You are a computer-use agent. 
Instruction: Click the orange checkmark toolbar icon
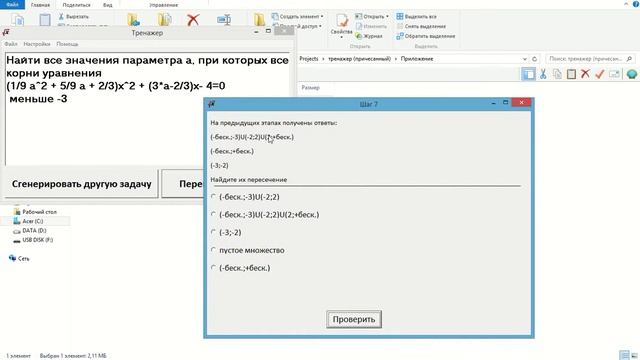(x=600, y=74)
